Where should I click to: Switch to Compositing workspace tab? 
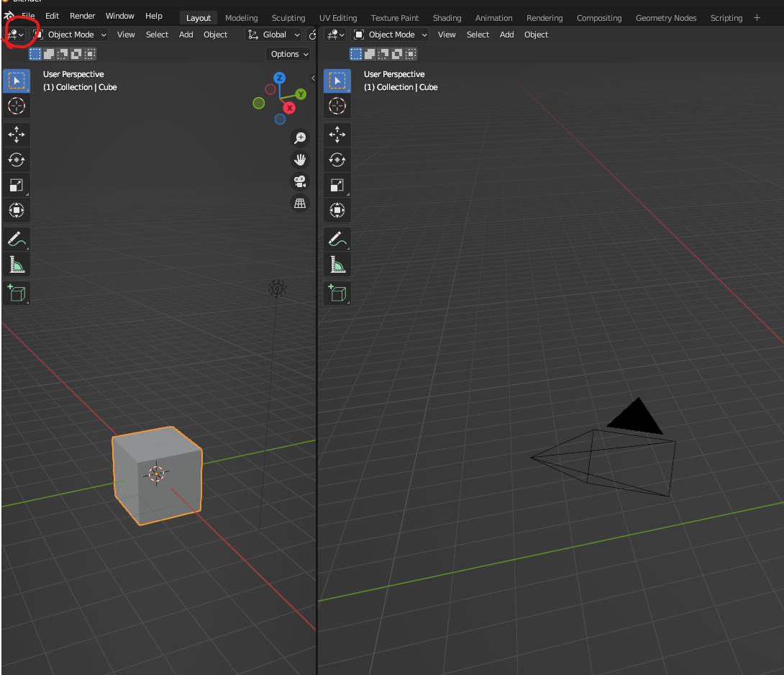[x=599, y=18]
